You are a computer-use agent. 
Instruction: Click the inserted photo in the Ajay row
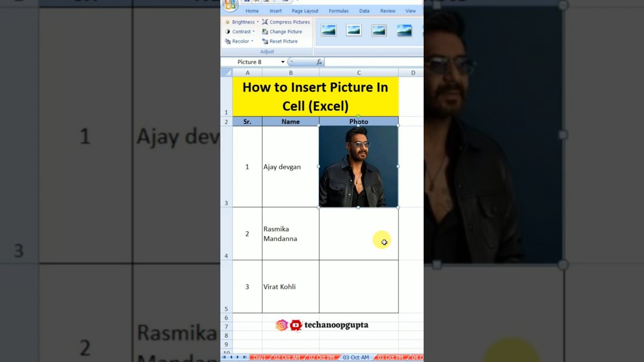(x=359, y=166)
